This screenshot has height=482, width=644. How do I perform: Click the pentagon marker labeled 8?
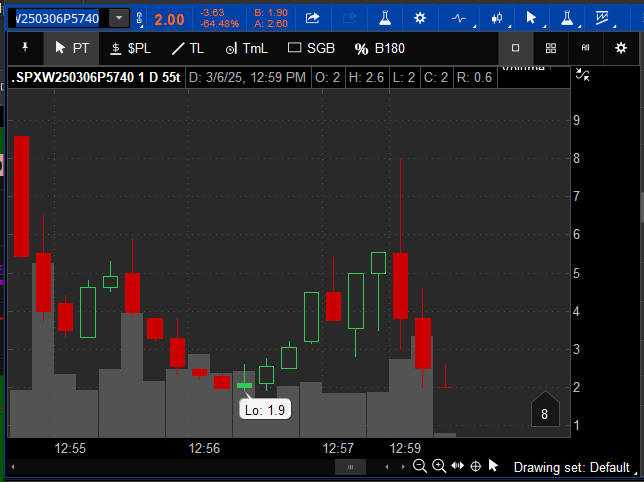[x=545, y=410]
